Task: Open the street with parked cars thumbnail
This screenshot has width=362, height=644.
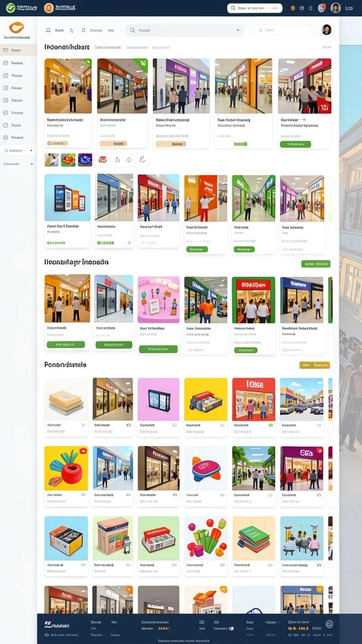Action: [302, 399]
